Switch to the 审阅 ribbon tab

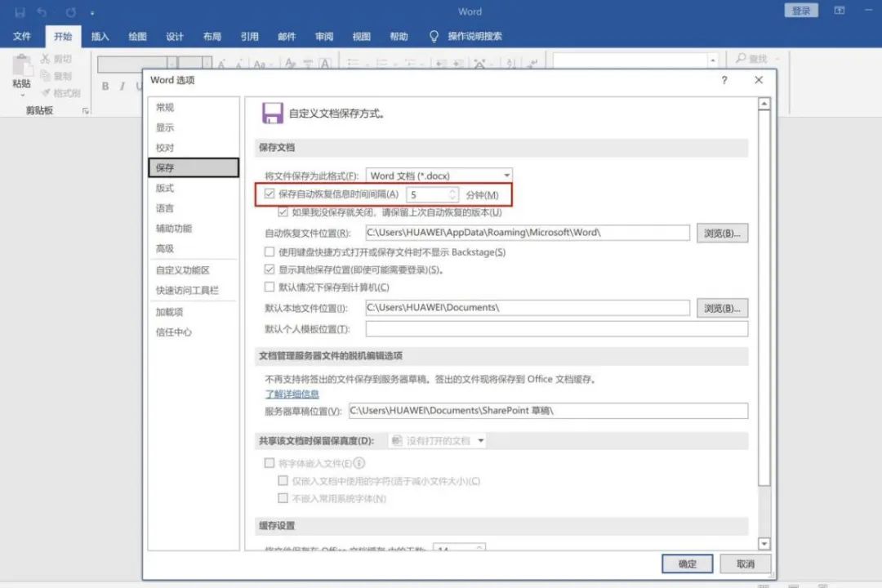(324, 37)
